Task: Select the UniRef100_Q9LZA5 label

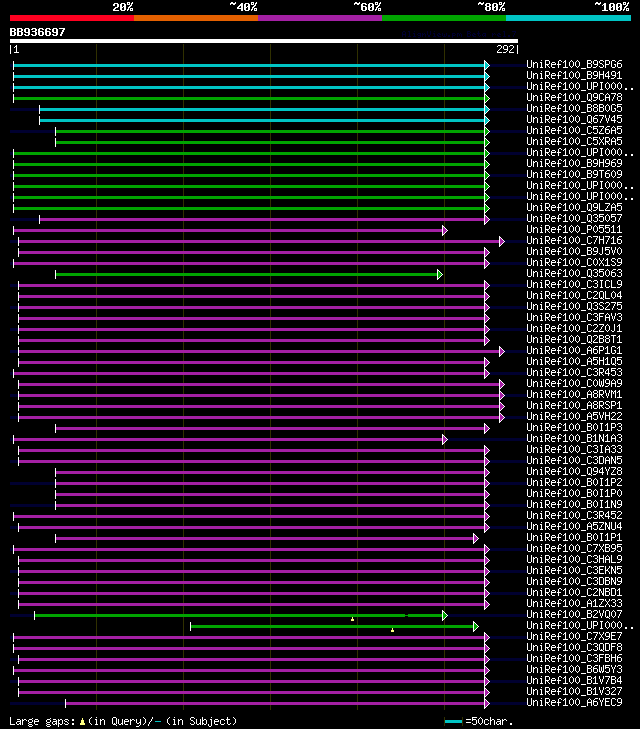Action: 574,207
